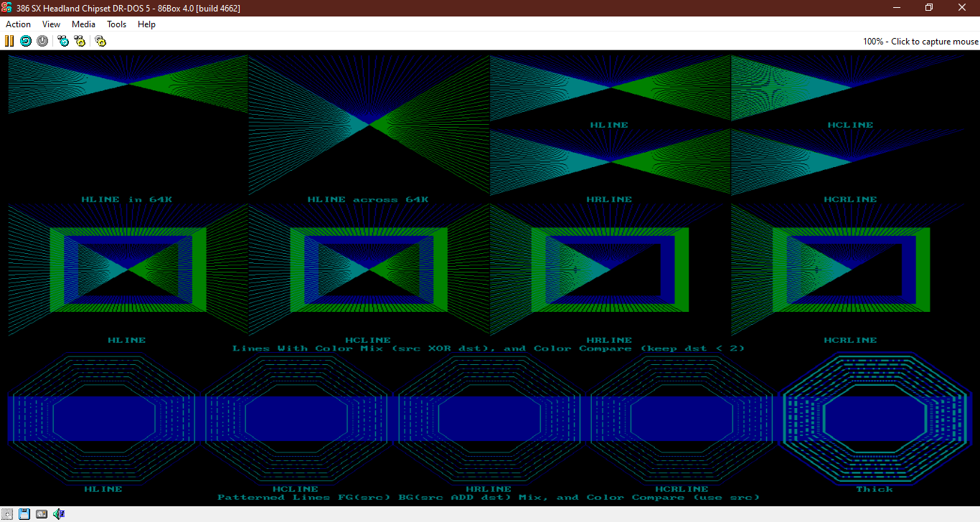Pause the running emulation

point(9,41)
